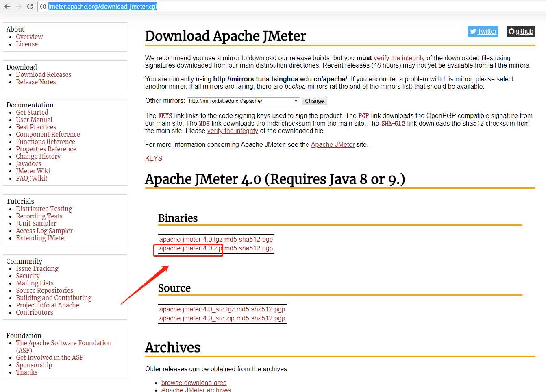Open Change History link
The height and width of the screenshot is (392, 546).
click(x=38, y=156)
